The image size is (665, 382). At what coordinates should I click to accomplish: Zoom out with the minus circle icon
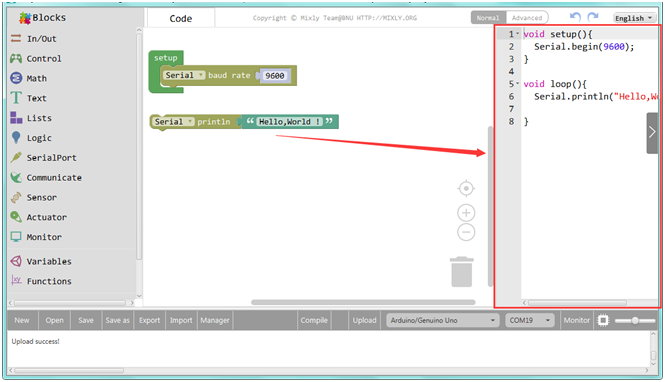[466, 232]
